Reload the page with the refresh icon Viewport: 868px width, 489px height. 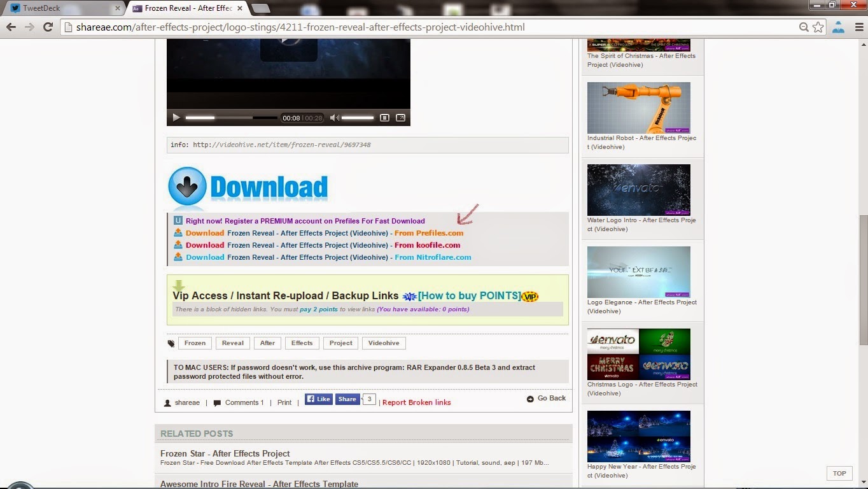pyautogui.click(x=48, y=27)
